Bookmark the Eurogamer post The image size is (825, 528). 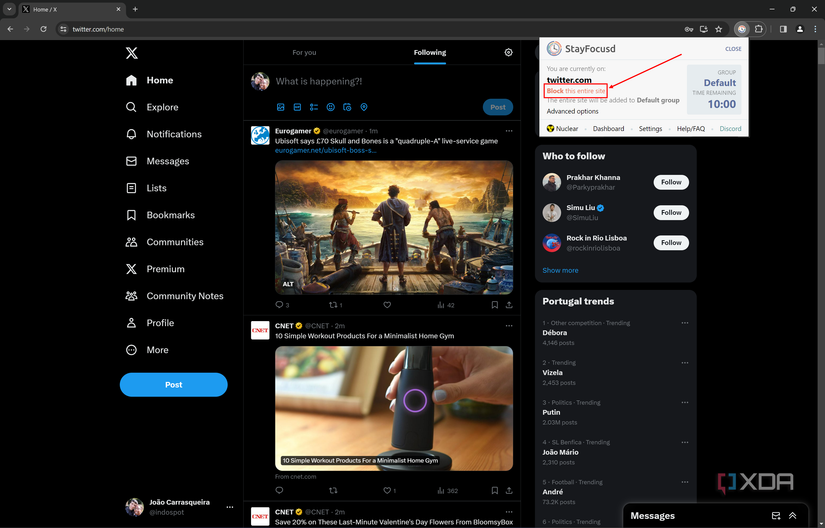[495, 305]
